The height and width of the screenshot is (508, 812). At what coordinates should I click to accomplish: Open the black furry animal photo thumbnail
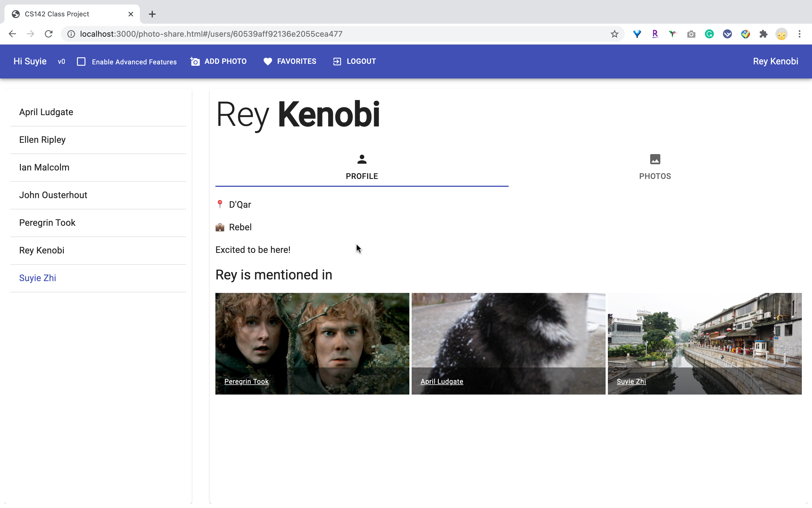tap(508, 343)
